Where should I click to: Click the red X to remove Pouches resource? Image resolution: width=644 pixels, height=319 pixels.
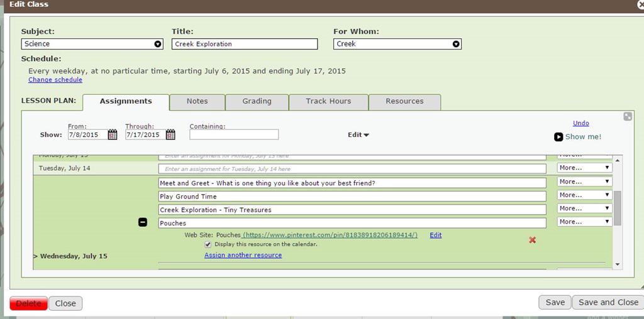pos(533,240)
